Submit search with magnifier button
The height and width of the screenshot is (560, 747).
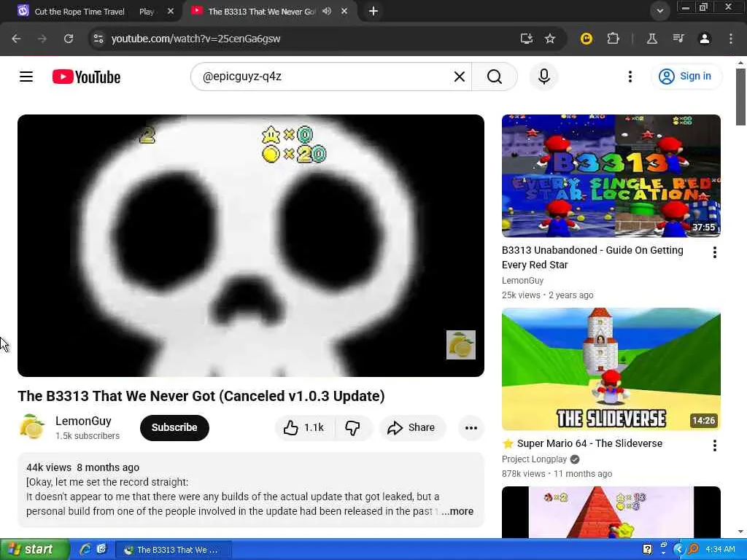pyautogui.click(x=495, y=77)
